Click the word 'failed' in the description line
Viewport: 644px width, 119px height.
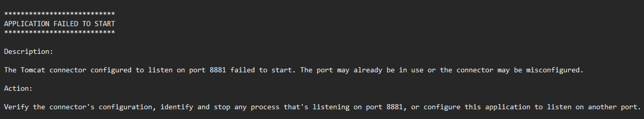[242, 70]
